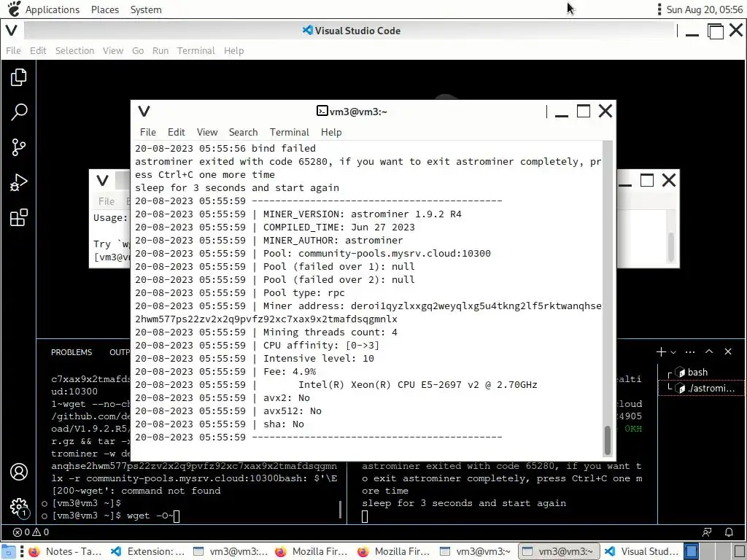747x560 pixels.
Task: Open the Explorer view in VS Code
Action: point(18,77)
